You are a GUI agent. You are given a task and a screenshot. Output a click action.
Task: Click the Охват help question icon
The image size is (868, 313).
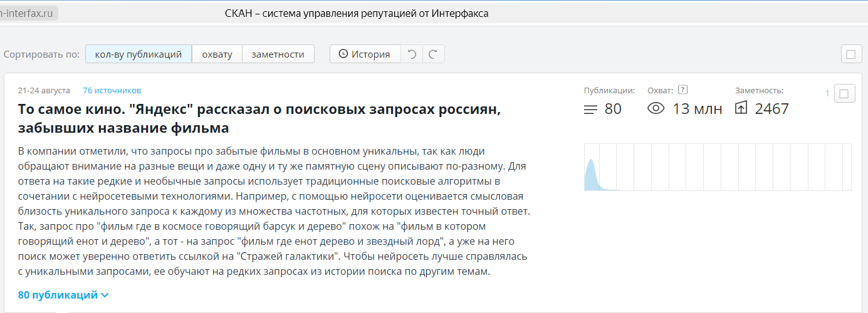(x=683, y=90)
